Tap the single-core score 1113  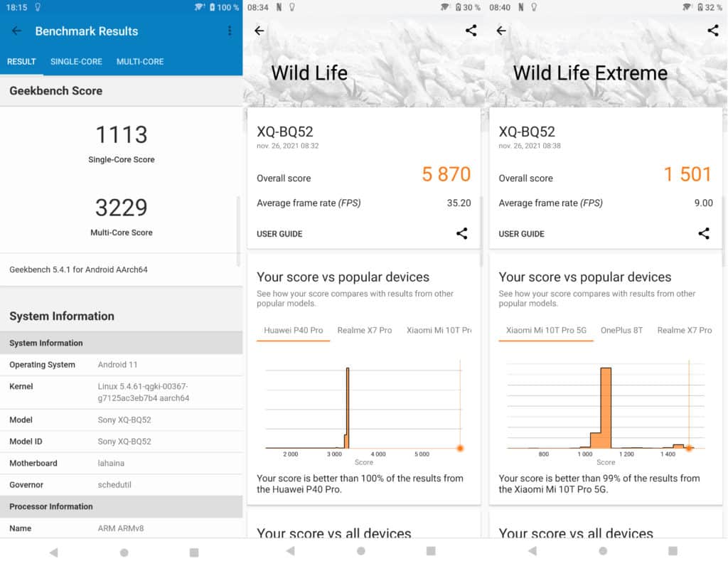[121, 134]
